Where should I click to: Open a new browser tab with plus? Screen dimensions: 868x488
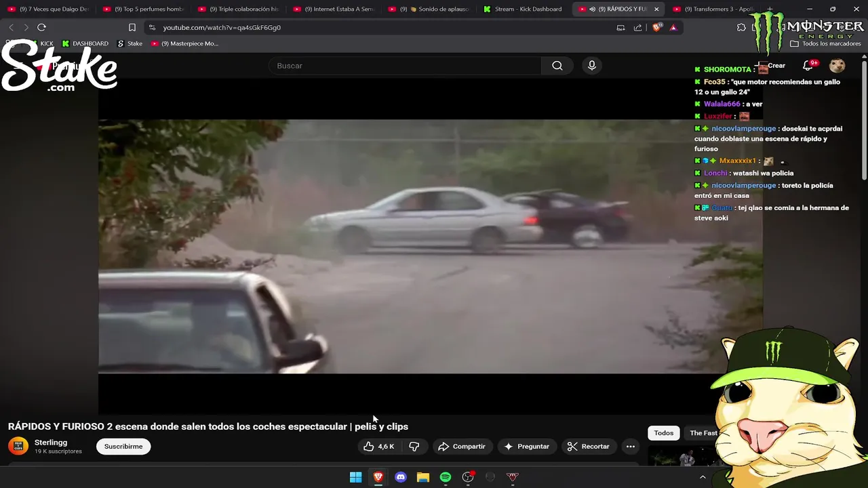click(x=770, y=9)
